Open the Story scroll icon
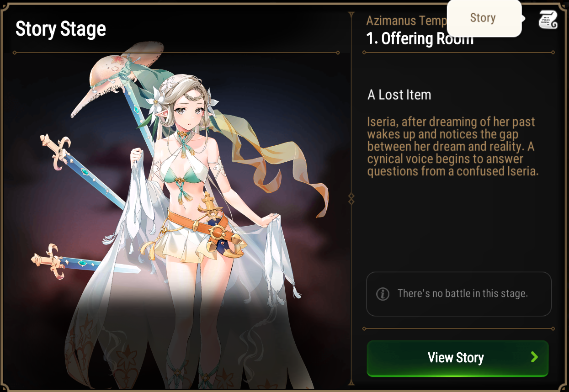 548,19
